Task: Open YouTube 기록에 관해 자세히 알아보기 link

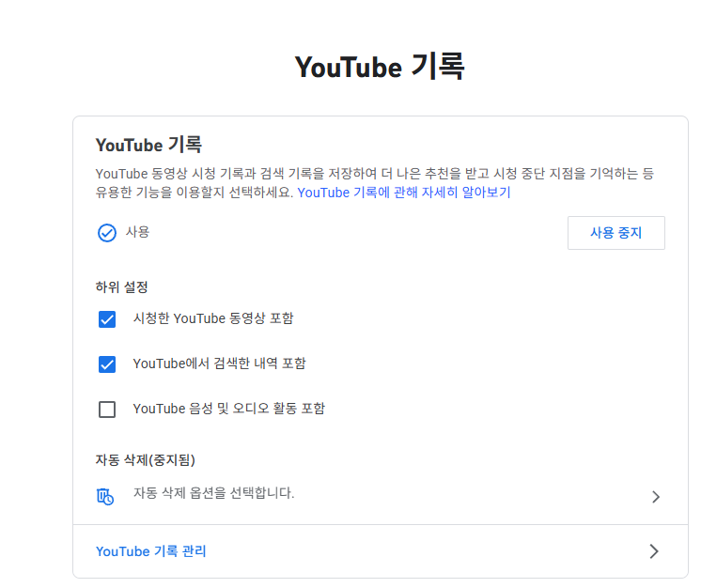Action: (x=404, y=193)
